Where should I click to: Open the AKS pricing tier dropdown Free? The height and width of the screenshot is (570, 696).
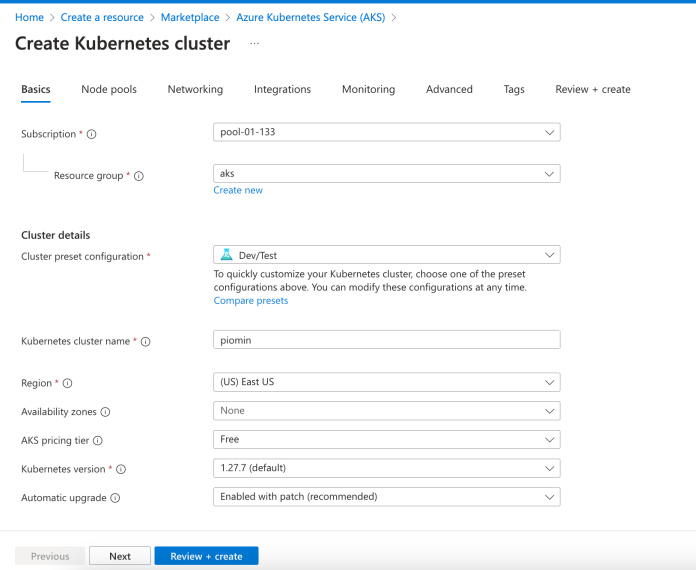[387, 439]
